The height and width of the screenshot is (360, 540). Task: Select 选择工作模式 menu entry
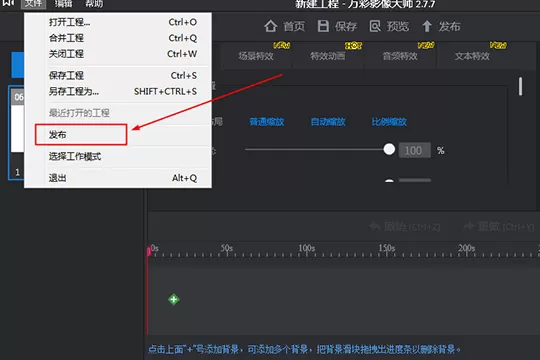tap(118, 156)
